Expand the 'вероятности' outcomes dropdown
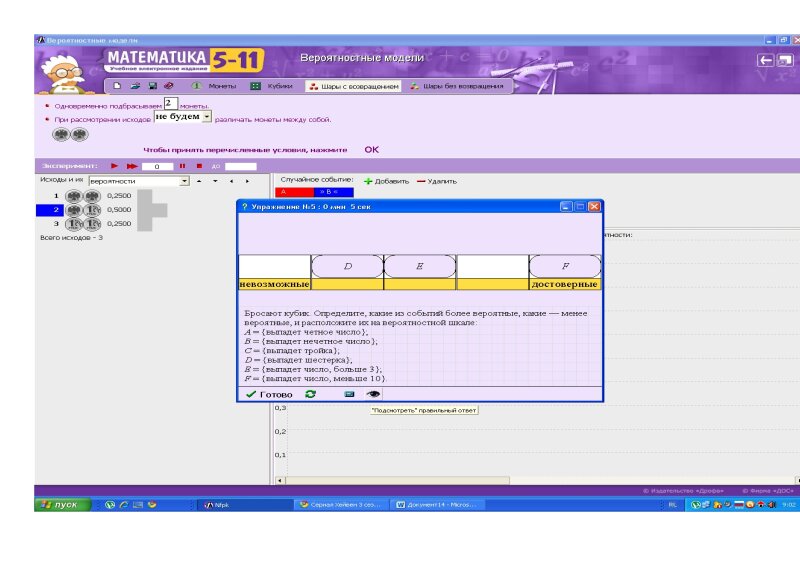 [184, 181]
